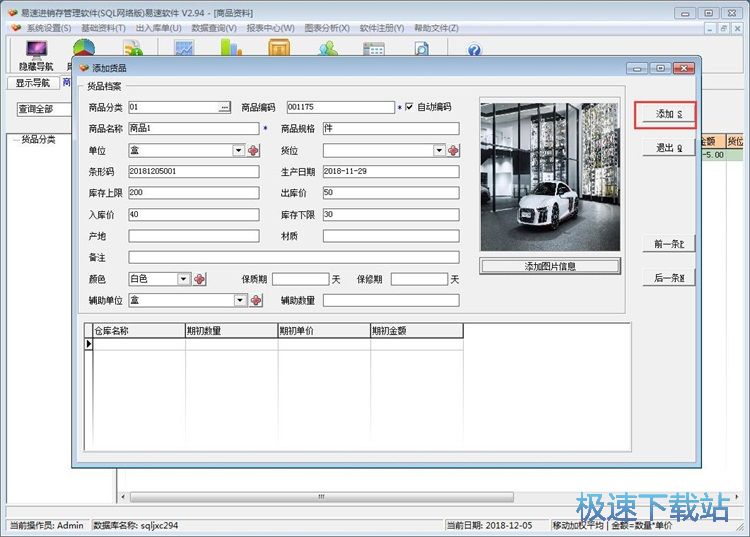This screenshot has width=750, height=537.
Task: Click the 仓库名称 column header
Action: tap(139, 331)
